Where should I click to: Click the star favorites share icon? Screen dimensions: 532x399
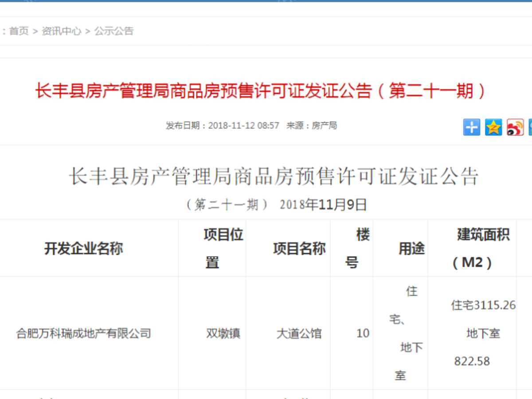click(493, 127)
